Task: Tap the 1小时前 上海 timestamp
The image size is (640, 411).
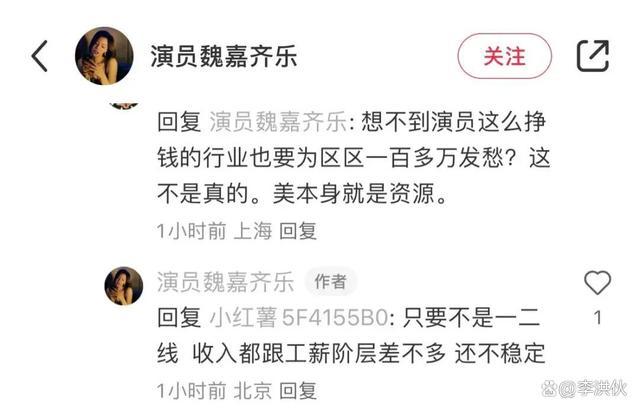Action: coord(214,231)
